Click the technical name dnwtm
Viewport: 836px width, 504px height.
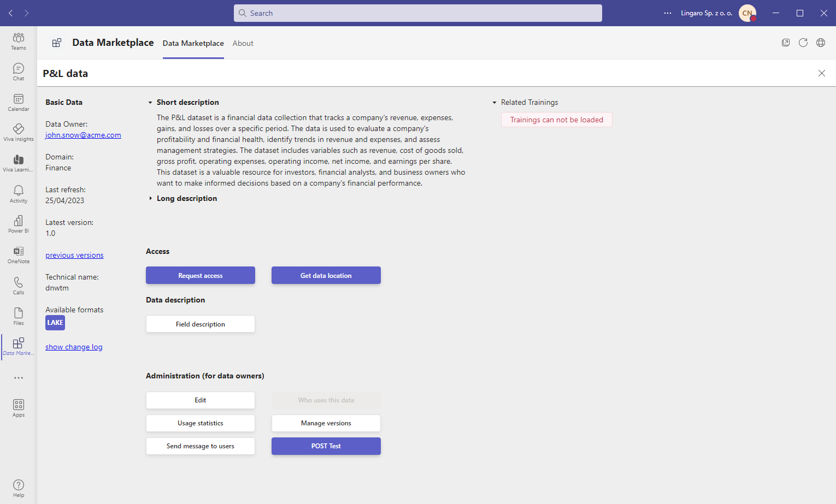tap(57, 288)
